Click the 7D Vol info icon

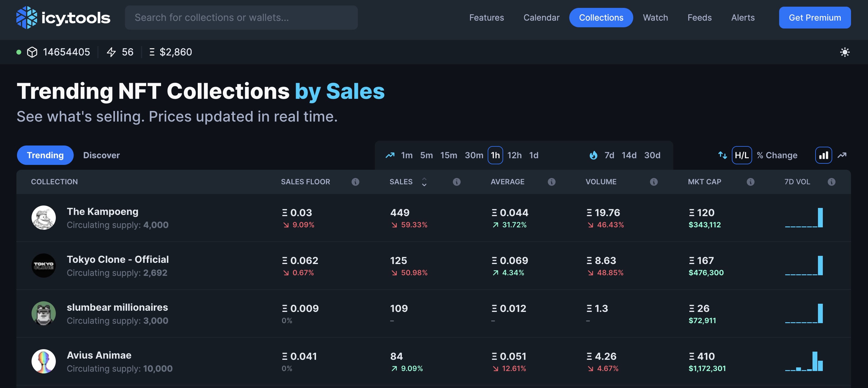point(831,182)
